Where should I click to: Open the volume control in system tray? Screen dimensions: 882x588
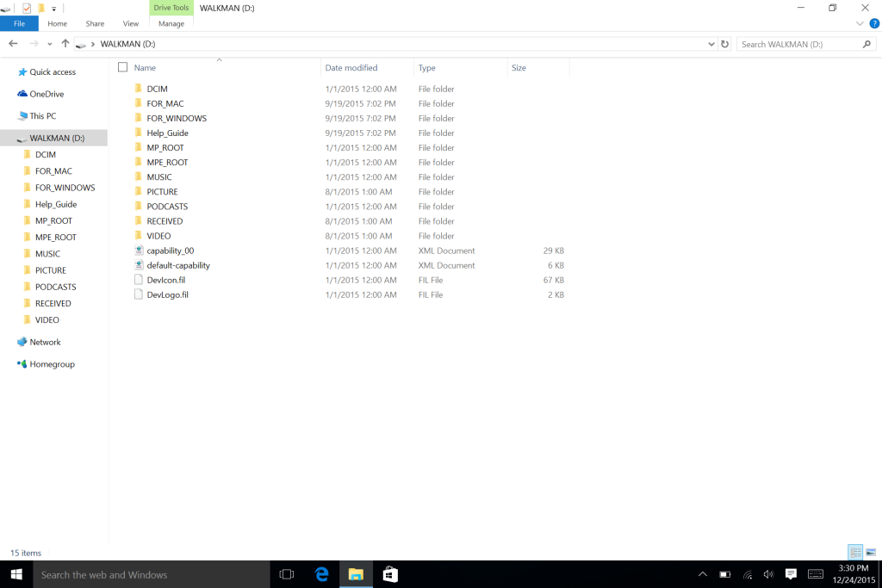click(768, 574)
